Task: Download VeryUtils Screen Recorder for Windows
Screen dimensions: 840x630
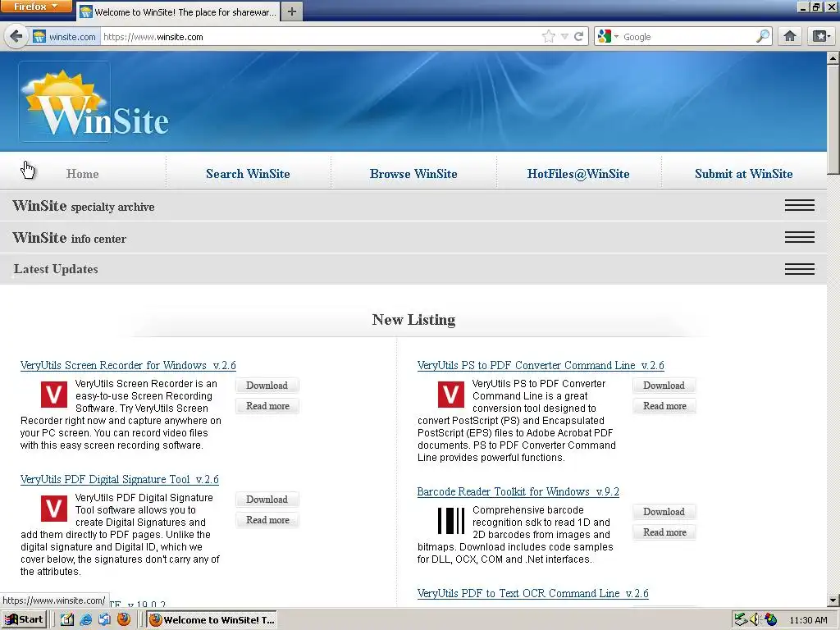Action: click(x=267, y=386)
